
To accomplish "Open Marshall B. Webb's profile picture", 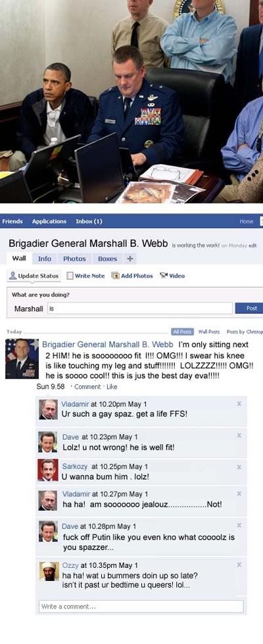I will tap(22, 358).
